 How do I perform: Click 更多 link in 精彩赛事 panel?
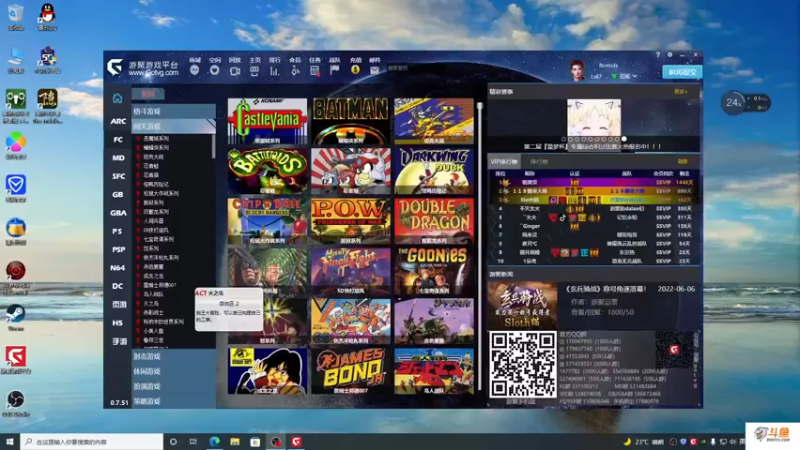[680, 92]
